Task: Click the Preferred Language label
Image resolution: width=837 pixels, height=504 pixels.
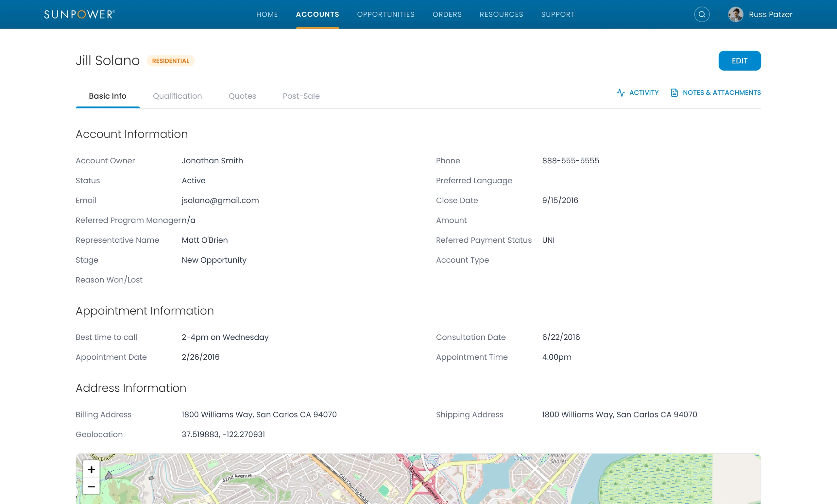Action: pos(474,181)
